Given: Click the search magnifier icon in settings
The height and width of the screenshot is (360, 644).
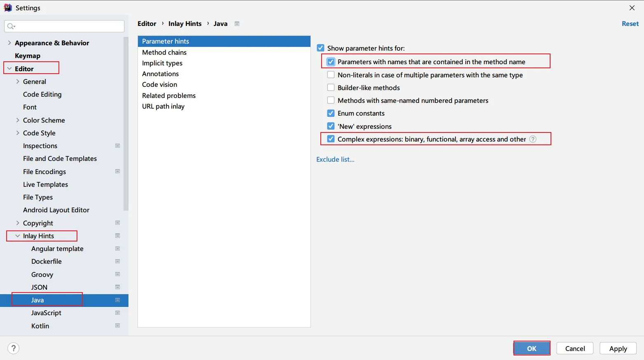Looking at the screenshot, I should pyautogui.click(x=11, y=26).
